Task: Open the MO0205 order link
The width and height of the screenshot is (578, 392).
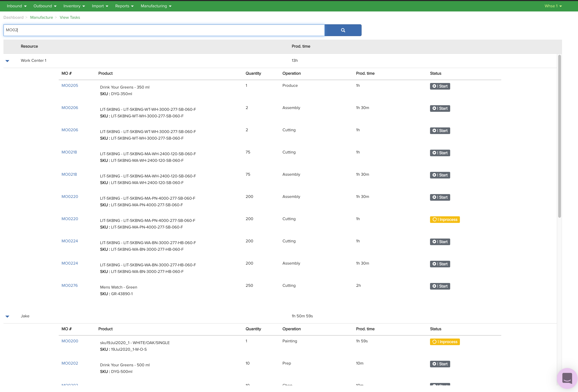Action: 70,86
